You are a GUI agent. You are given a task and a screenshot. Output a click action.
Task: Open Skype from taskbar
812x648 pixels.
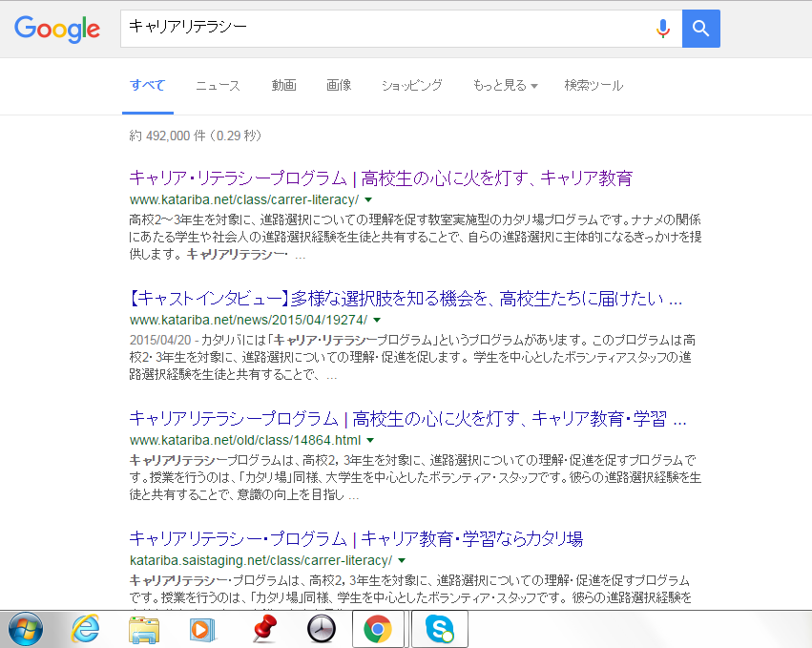440,629
